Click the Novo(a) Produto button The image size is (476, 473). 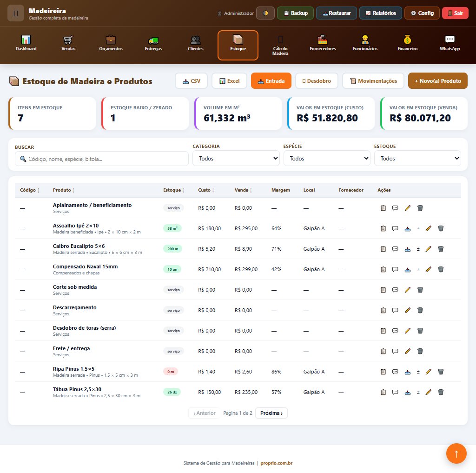tap(438, 81)
